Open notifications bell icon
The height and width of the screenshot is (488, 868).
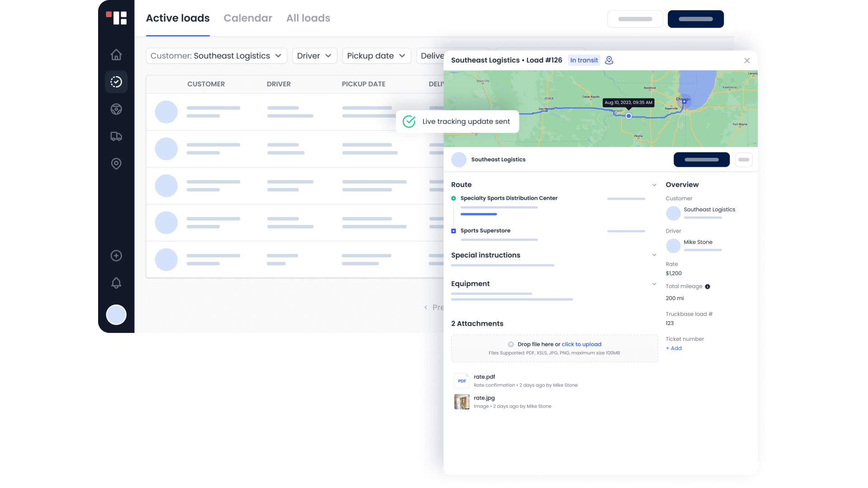pos(116,283)
